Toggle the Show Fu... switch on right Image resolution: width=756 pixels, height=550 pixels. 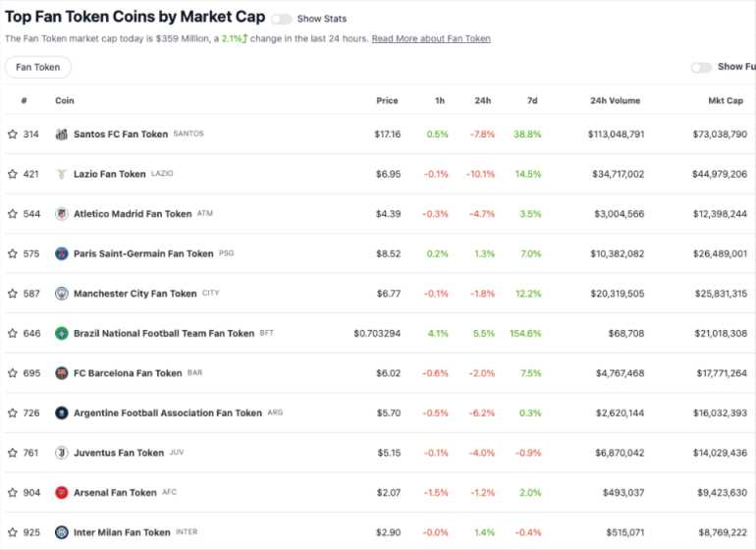pos(701,68)
